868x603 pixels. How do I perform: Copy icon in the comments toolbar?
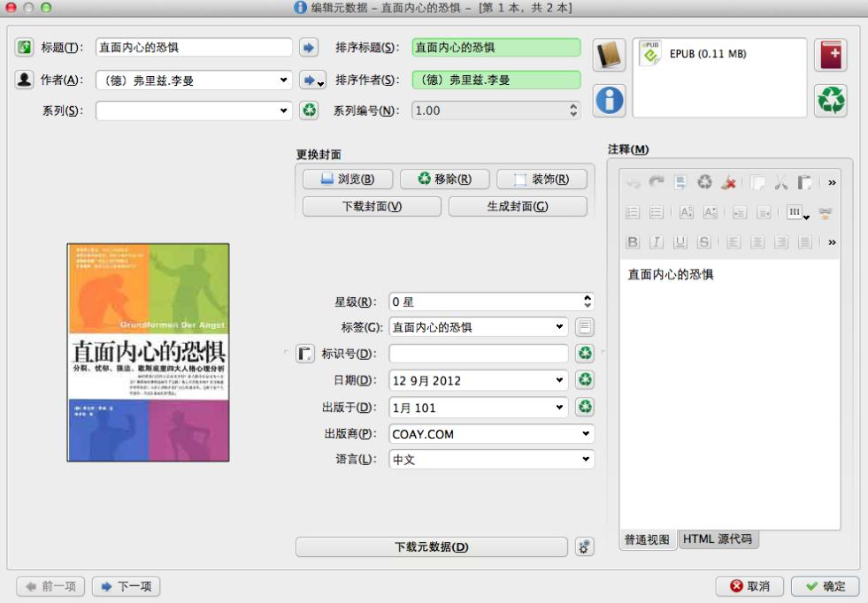(x=757, y=182)
